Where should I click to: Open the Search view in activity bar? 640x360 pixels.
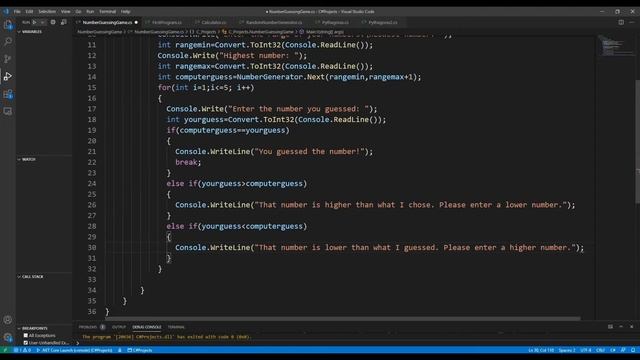(x=8, y=42)
